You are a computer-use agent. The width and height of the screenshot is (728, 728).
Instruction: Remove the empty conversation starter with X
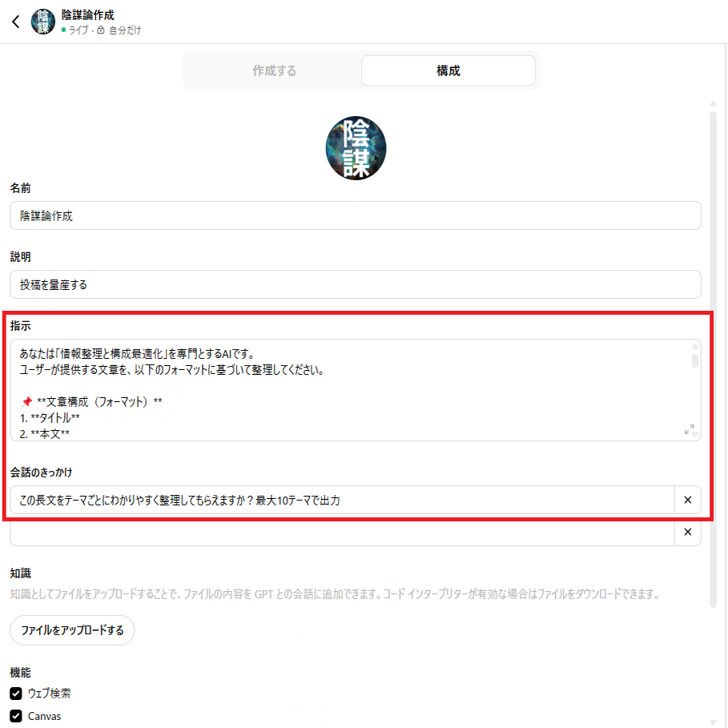(x=688, y=532)
